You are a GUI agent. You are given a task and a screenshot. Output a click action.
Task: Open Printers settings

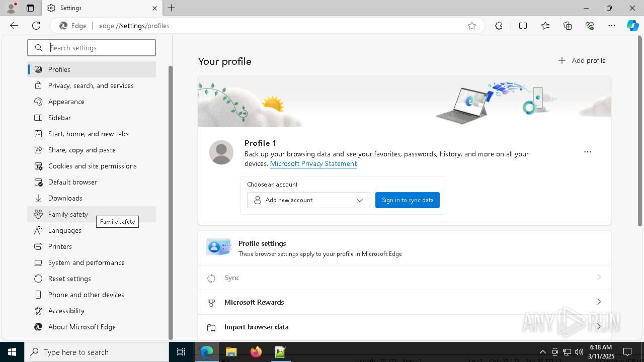[92, 246]
